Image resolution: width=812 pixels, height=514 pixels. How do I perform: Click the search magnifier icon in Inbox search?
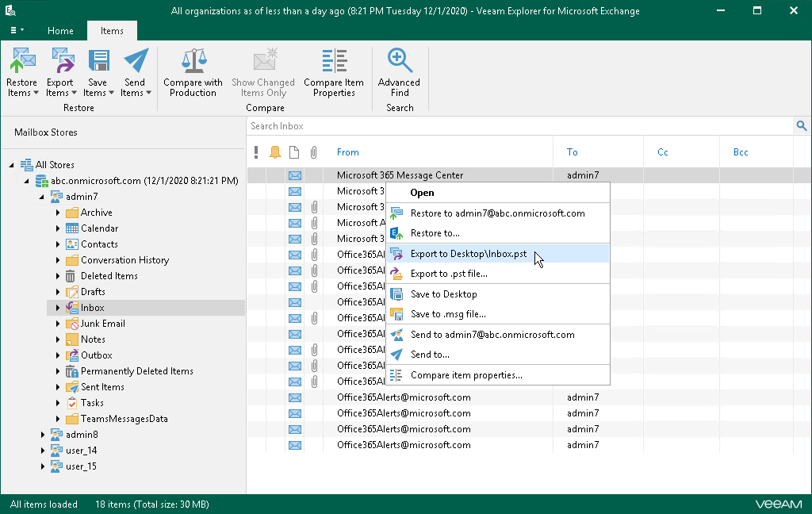click(x=802, y=126)
